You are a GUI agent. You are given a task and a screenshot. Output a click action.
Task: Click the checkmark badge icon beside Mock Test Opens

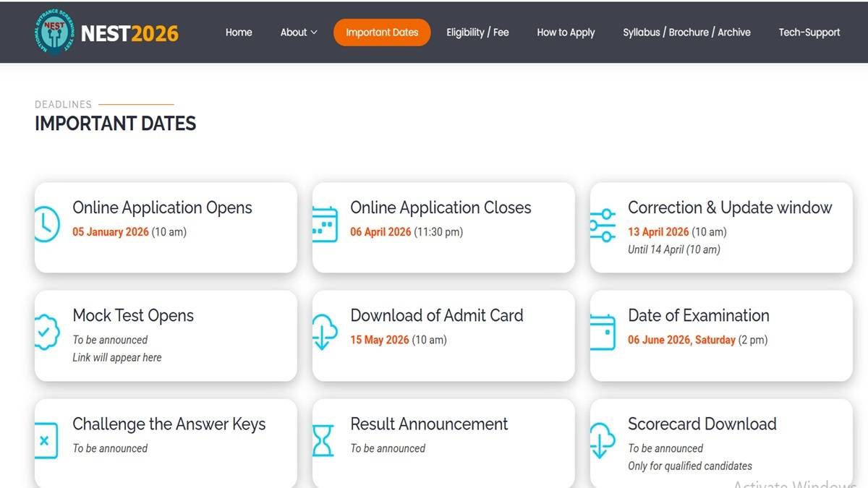click(46, 333)
